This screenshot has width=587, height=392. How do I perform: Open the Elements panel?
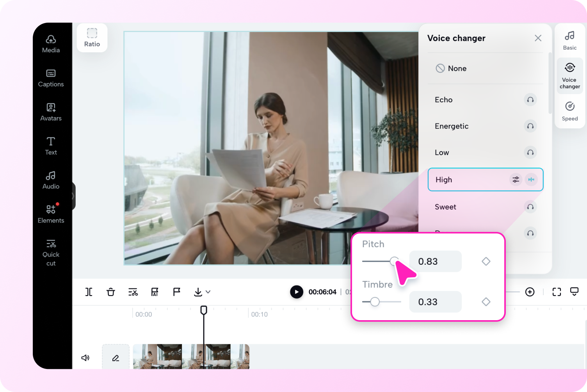51,214
